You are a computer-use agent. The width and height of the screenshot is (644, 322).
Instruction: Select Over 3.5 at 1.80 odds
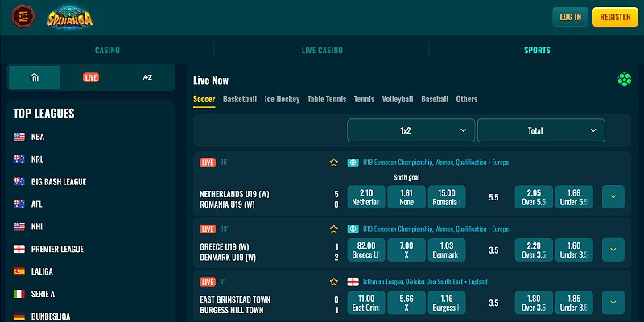pyautogui.click(x=534, y=303)
